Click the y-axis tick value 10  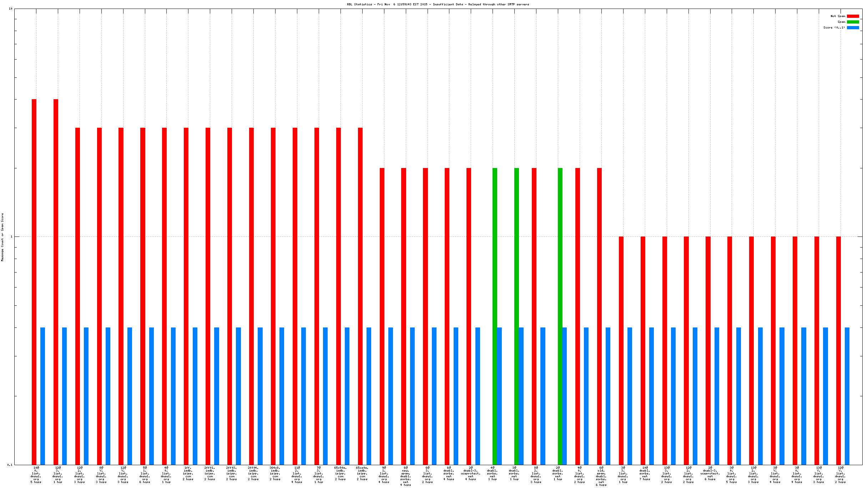(10, 9)
